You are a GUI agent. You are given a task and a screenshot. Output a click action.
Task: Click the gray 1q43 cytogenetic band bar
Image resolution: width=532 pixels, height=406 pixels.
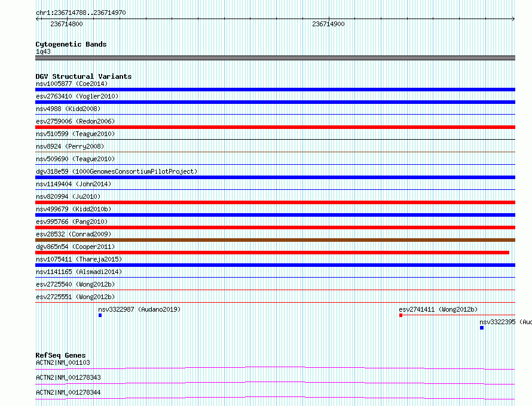(x=275, y=58)
